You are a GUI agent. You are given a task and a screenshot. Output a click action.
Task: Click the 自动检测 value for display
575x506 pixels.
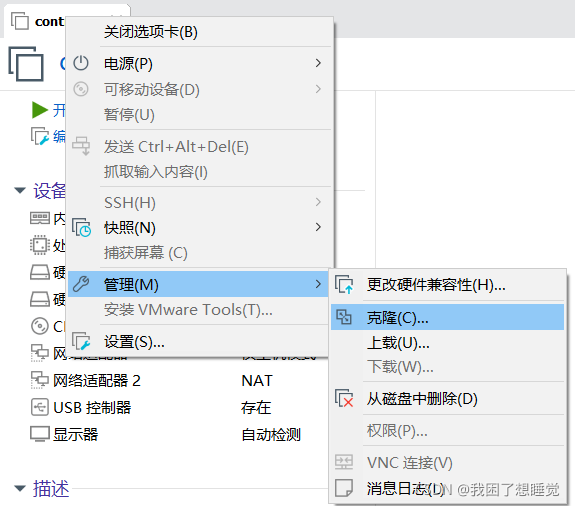(x=271, y=435)
